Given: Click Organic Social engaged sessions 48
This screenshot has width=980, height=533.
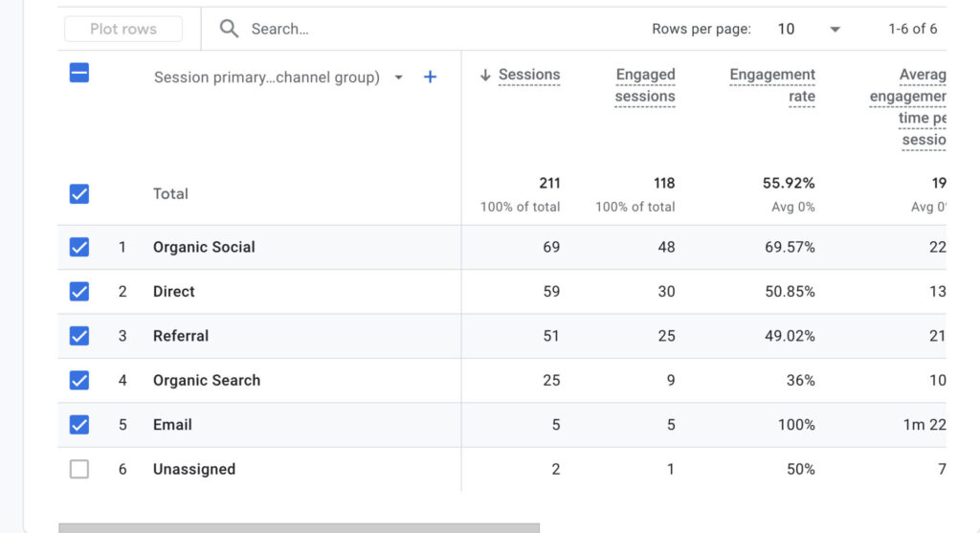Looking at the screenshot, I should (x=666, y=247).
